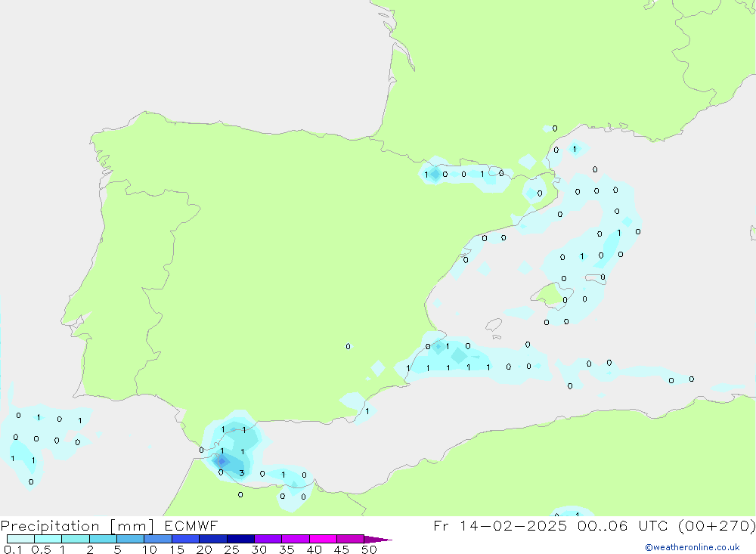The height and width of the screenshot is (554, 756).
Task: Click the '0.1' legend scale label
Action: click(x=13, y=549)
